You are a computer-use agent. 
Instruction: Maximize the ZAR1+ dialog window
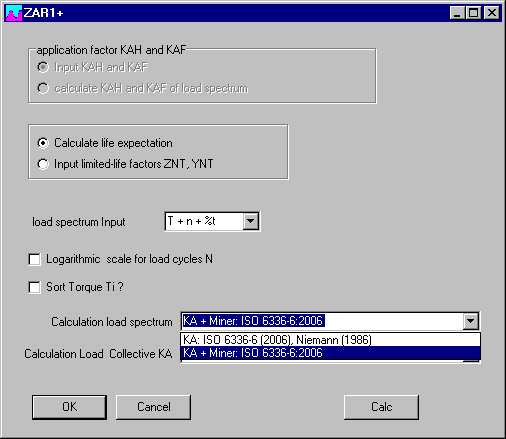tap(473, 13)
